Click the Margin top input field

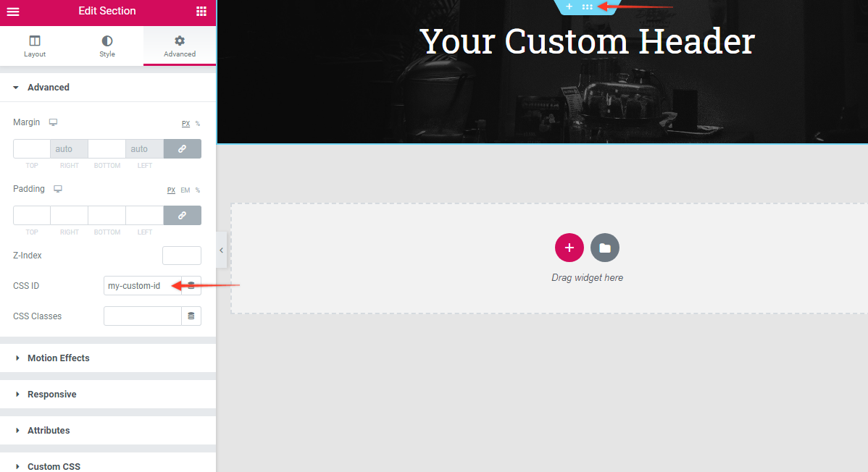pyautogui.click(x=32, y=149)
